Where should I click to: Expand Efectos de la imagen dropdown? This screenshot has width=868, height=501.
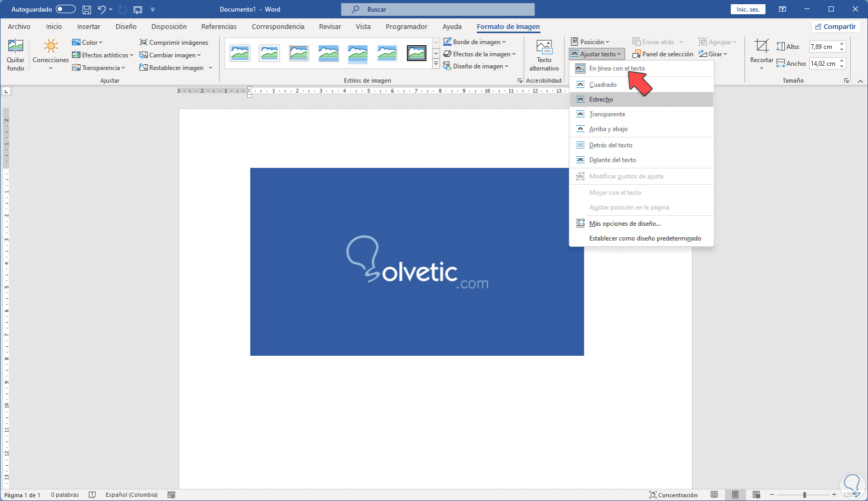(479, 54)
